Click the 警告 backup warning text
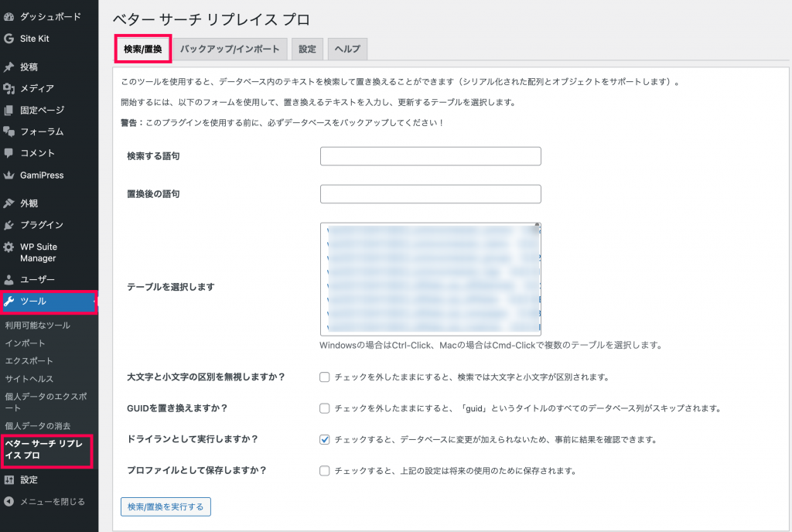Viewport: 792px width, 532px height. pyautogui.click(x=282, y=123)
